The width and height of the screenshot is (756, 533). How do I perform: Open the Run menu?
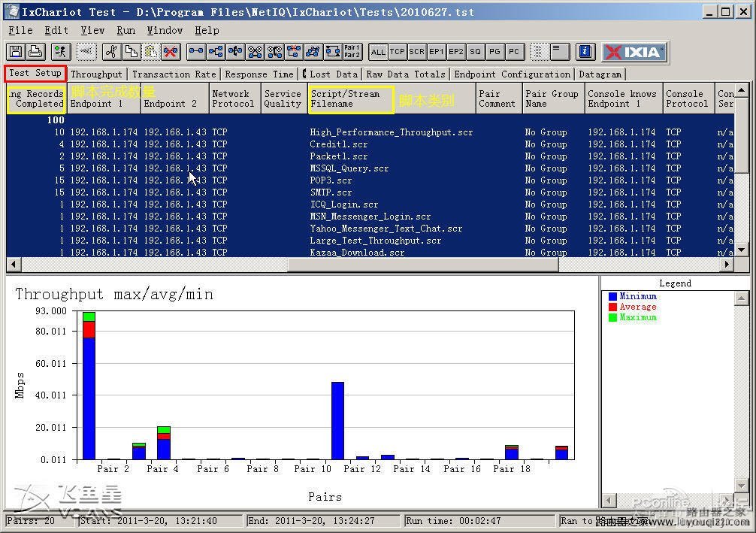pyautogui.click(x=125, y=30)
